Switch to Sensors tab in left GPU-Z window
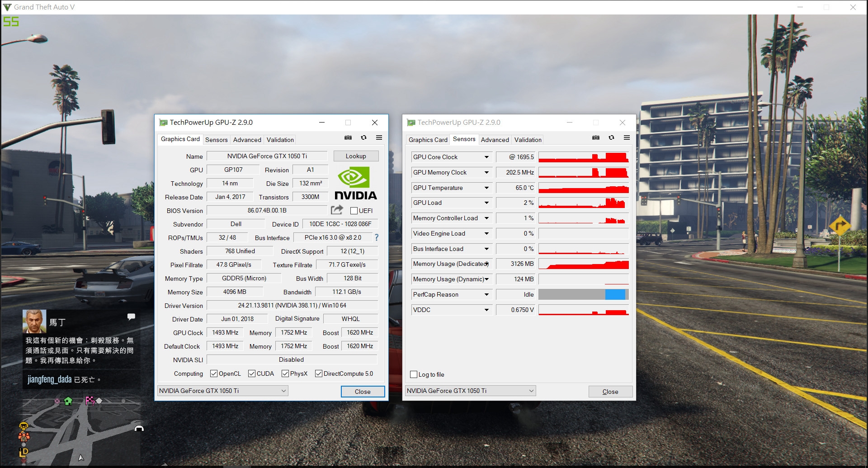This screenshot has height=468, width=868. point(216,140)
